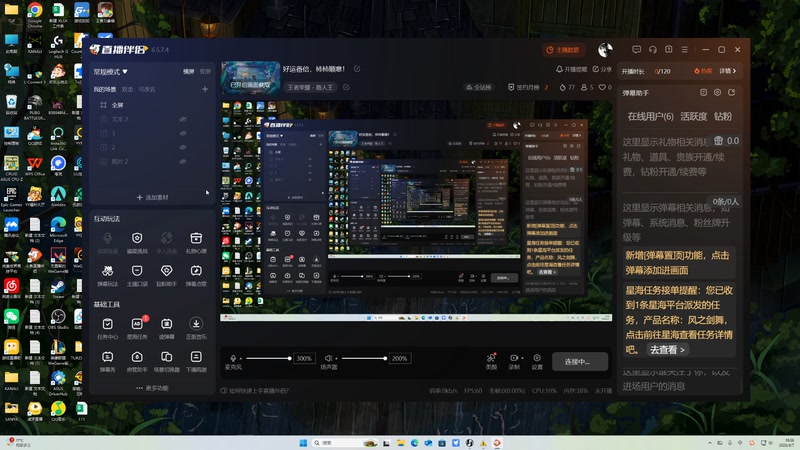Image resolution: width=800 pixels, height=450 pixels.
Task: Click the stream cover thumbnail
Action: [x=251, y=78]
